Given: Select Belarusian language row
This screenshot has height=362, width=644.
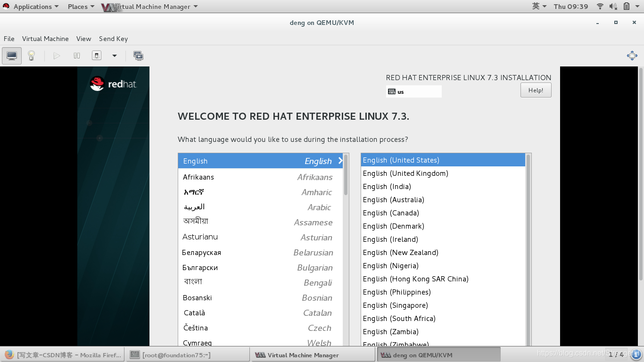Looking at the screenshot, I should (x=260, y=253).
